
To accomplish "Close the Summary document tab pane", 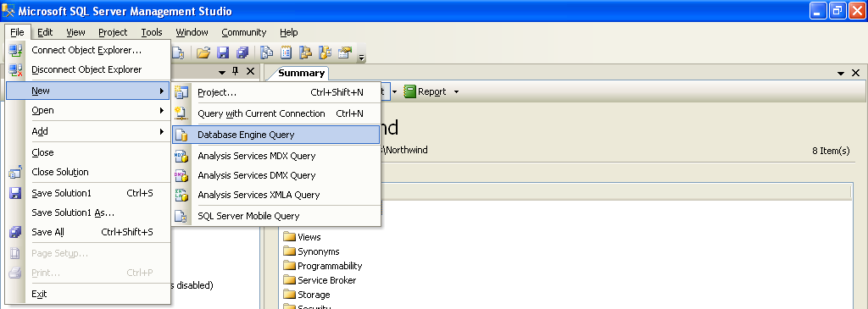I will (855, 73).
